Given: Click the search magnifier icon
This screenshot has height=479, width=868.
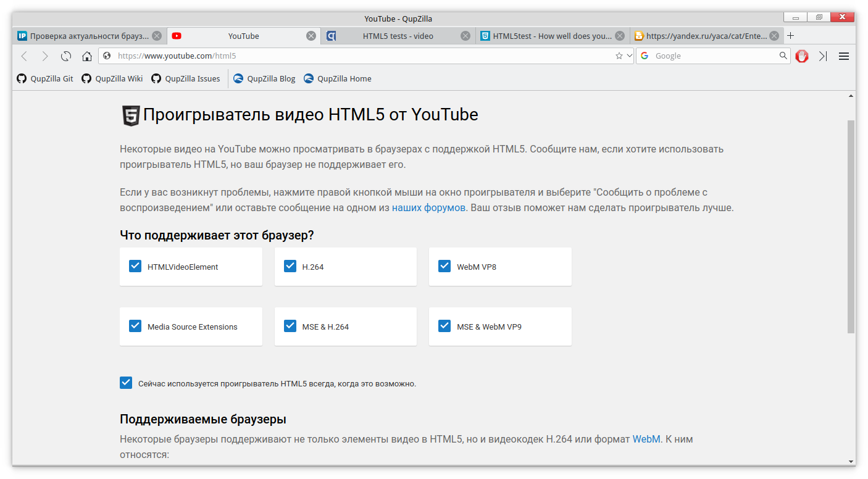Looking at the screenshot, I should (783, 56).
